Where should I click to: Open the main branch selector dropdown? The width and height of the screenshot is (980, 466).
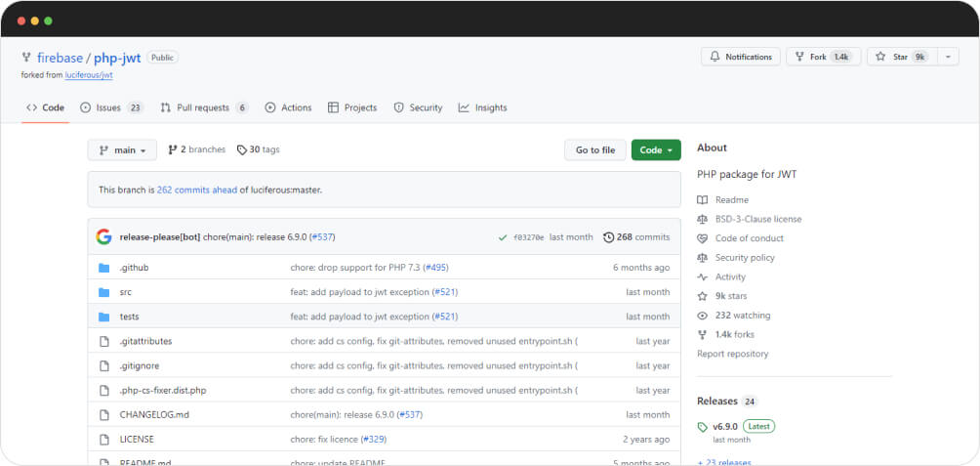122,150
